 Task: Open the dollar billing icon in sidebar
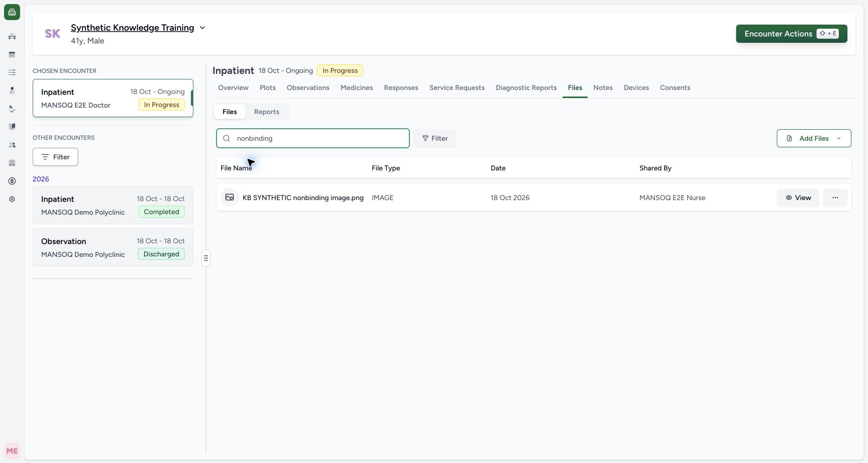point(12,181)
